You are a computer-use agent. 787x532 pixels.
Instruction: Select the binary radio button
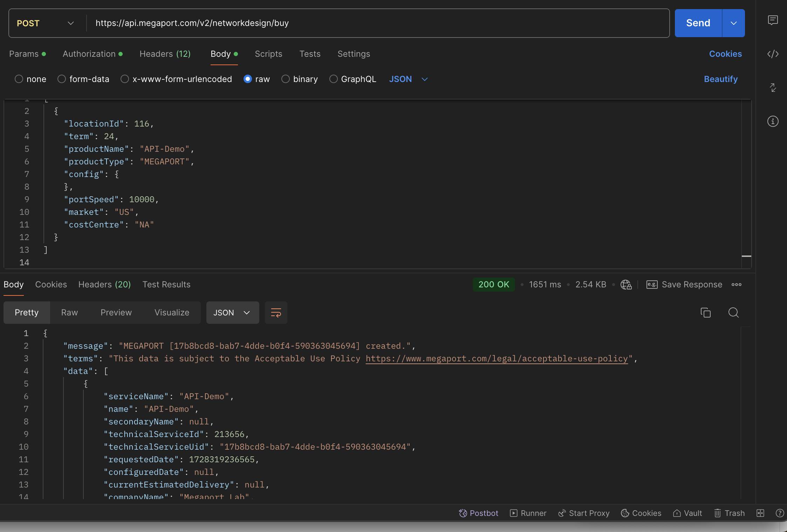(x=285, y=79)
